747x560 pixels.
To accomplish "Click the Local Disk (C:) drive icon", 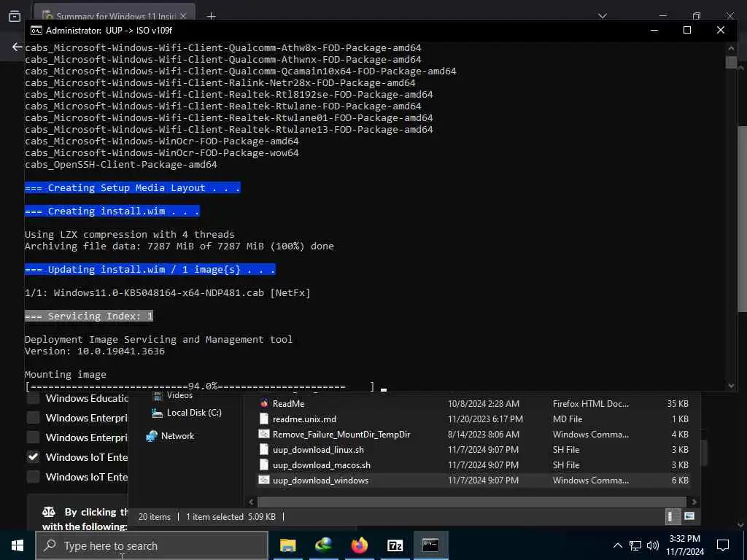I will pos(157,413).
